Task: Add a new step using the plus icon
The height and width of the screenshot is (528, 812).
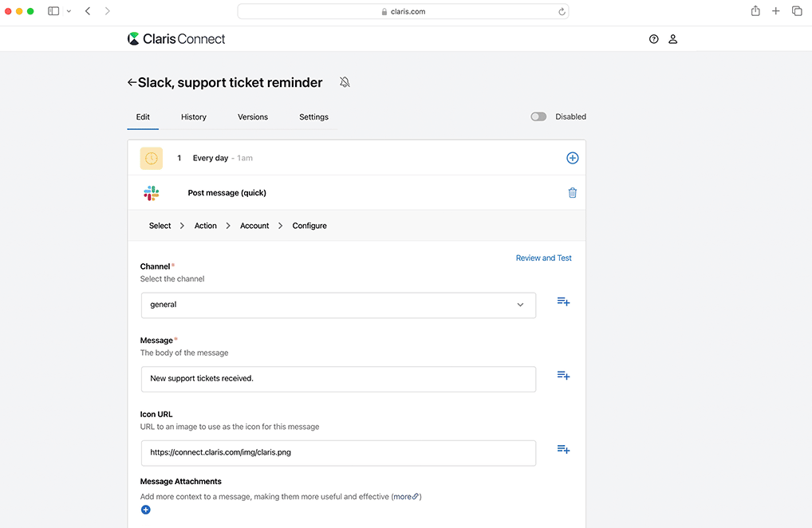Action: [572, 158]
